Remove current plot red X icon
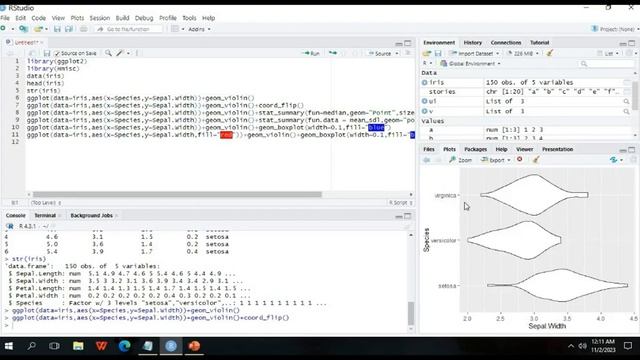640x360 pixels. click(520, 159)
